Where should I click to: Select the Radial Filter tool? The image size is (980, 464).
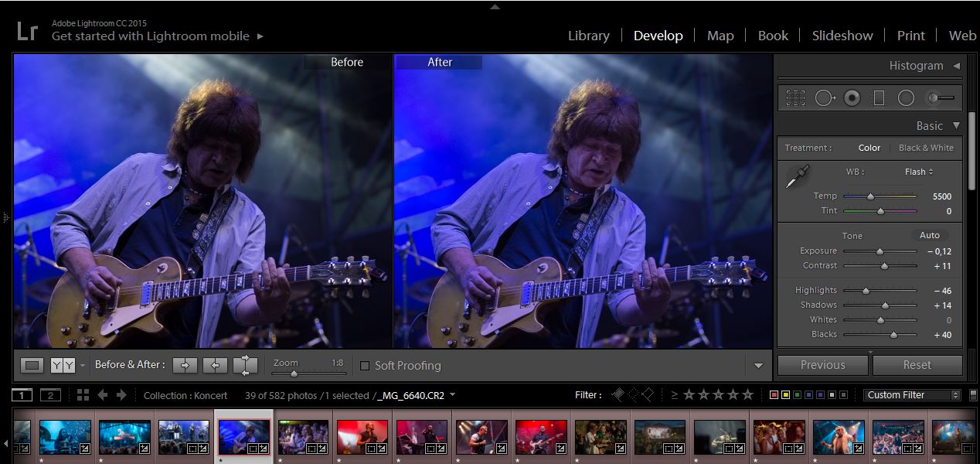[x=906, y=97]
